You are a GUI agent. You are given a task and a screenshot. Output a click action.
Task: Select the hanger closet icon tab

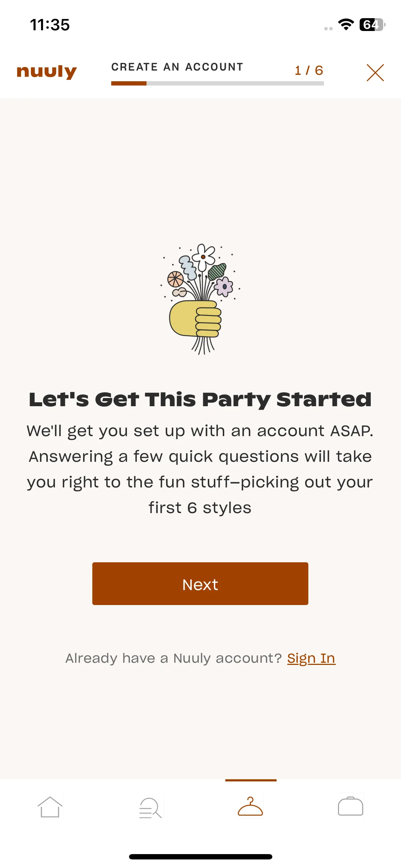click(x=251, y=806)
